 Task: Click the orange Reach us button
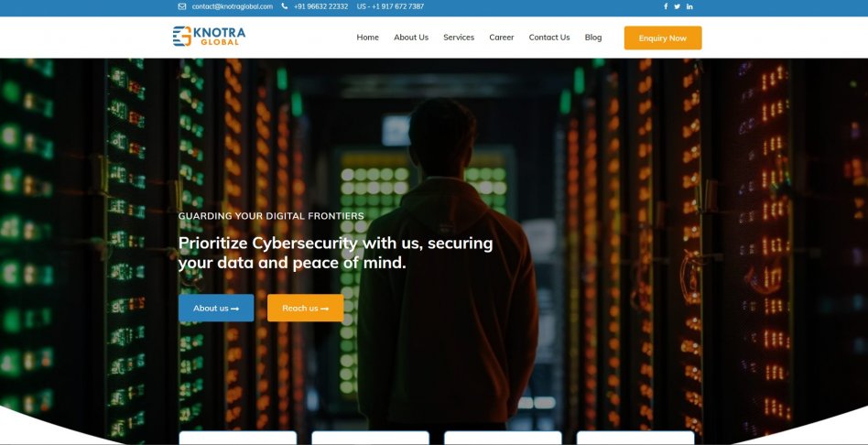[x=305, y=308]
